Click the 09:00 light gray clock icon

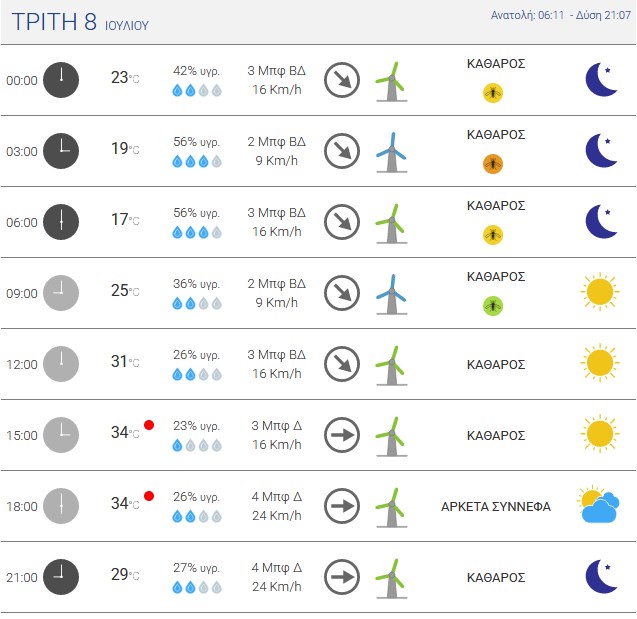(x=61, y=292)
